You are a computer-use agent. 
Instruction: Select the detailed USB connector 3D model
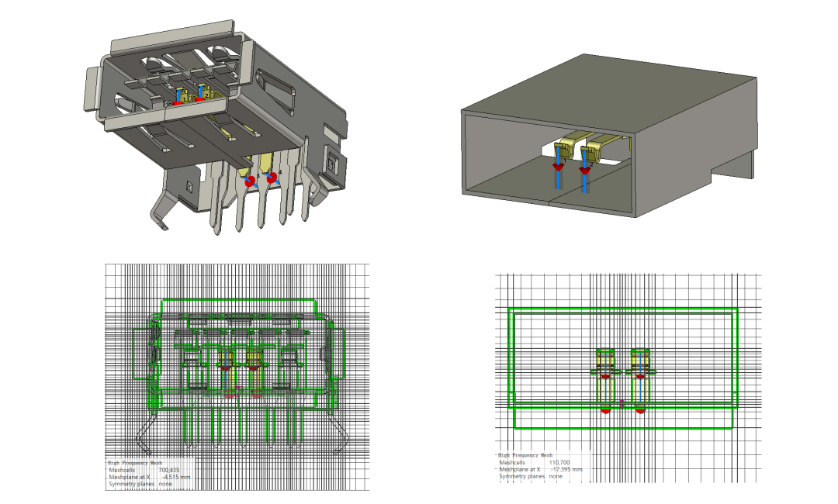(216, 128)
